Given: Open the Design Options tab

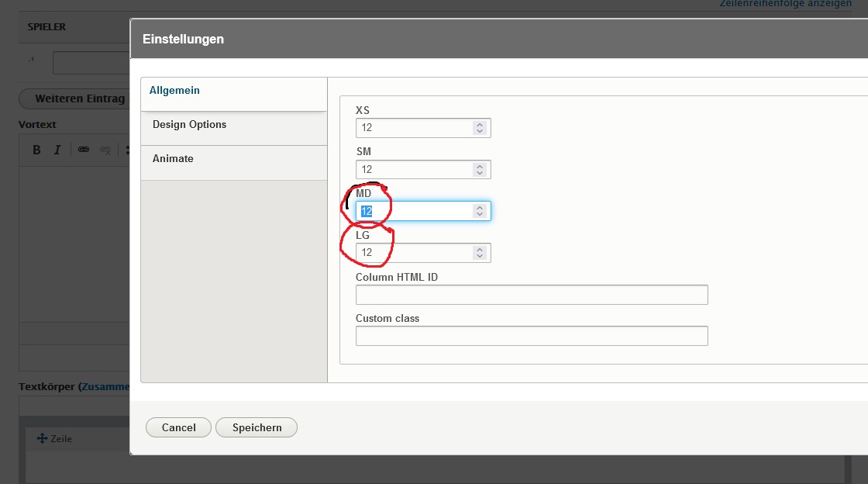Looking at the screenshot, I should click(x=233, y=129).
